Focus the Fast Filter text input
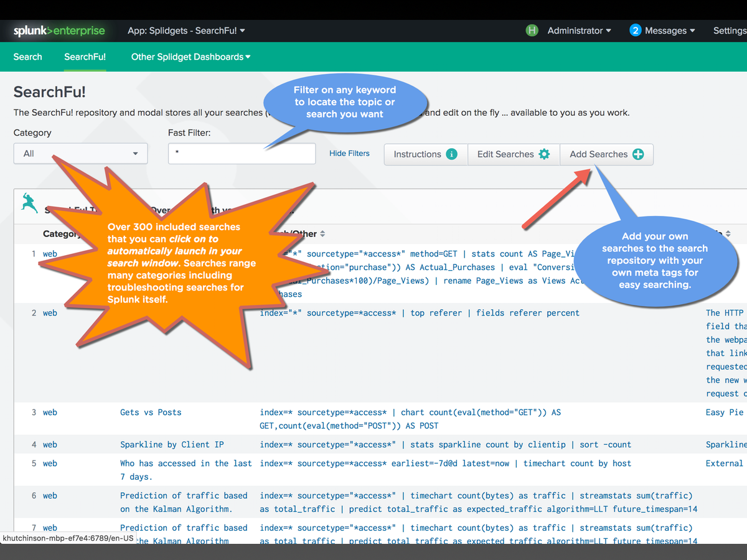The image size is (747, 560). coord(242,154)
